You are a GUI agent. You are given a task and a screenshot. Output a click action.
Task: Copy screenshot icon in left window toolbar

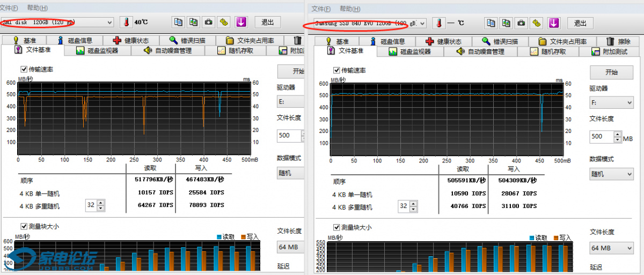(x=194, y=22)
